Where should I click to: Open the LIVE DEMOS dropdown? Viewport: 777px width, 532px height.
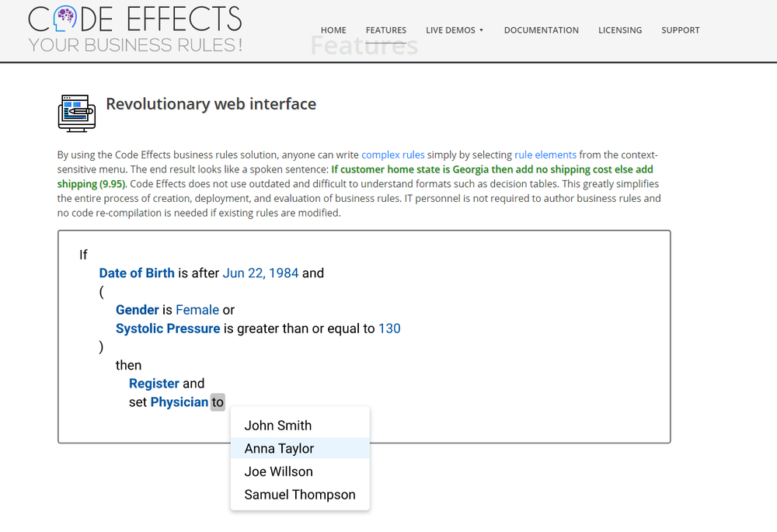(455, 30)
